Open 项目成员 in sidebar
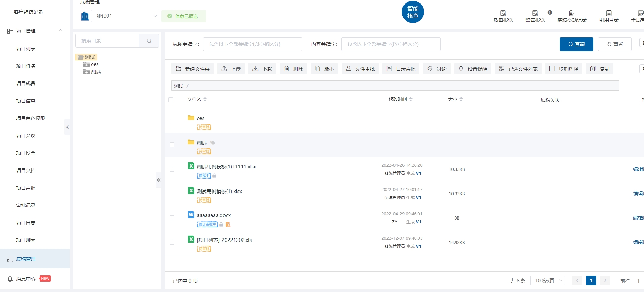Image resolution: width=644 pixels, height=292 pixels. pyautogui.click(x=26, y=84)
